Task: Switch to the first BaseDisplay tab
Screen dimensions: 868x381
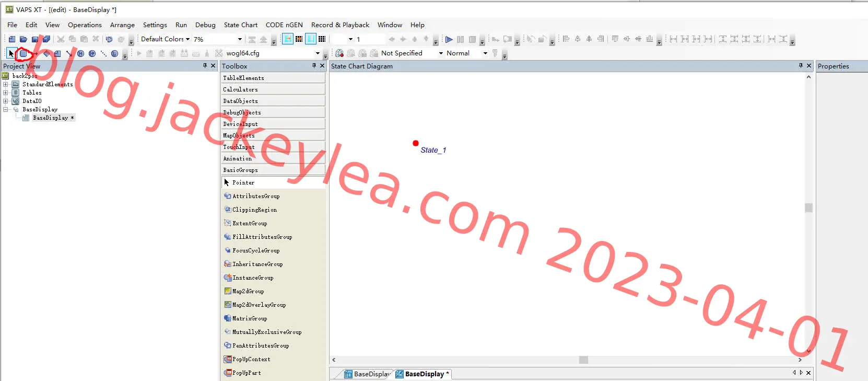Action: click(367, 374)
